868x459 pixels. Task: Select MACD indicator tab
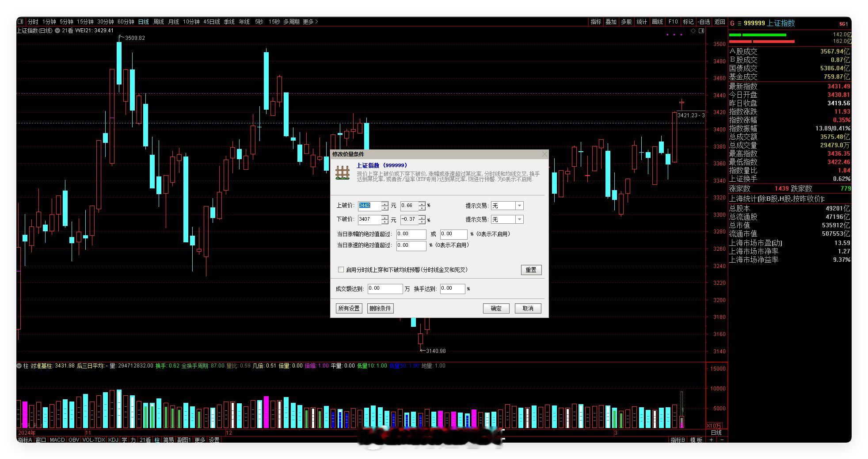click(x=57, y=440)
